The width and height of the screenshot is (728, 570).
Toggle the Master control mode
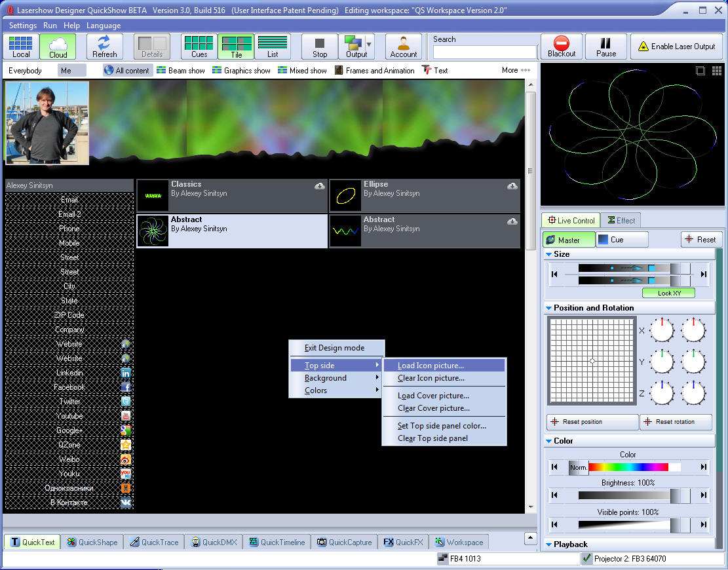[569, 240]
